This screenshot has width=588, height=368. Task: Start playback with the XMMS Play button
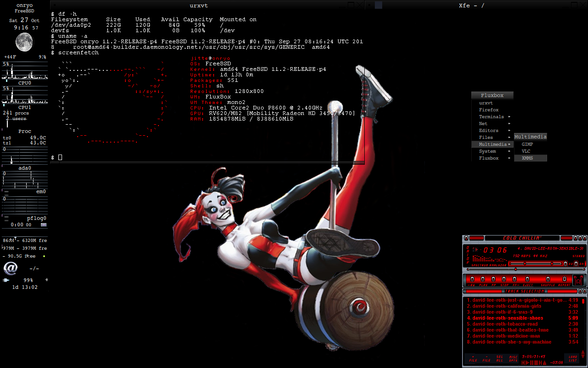483,279
